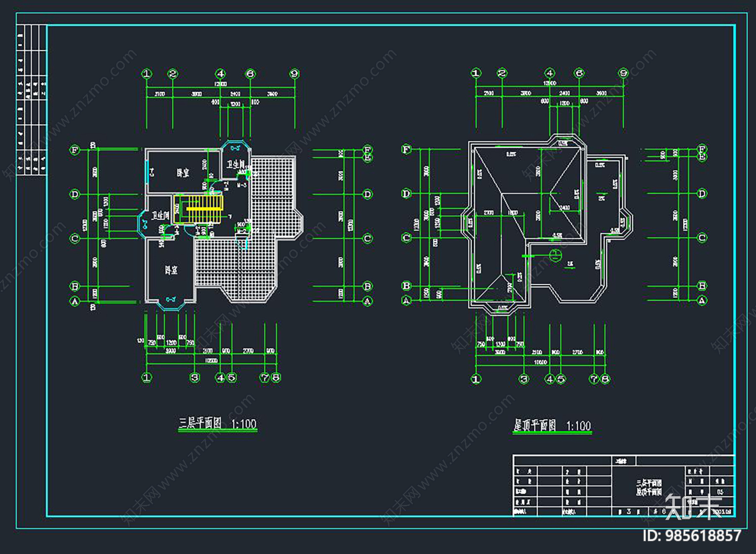Select the title block sheet name 三层平面图 屋顶平面图
Screen dimensions: 756x554
click(x=649, y=487)
